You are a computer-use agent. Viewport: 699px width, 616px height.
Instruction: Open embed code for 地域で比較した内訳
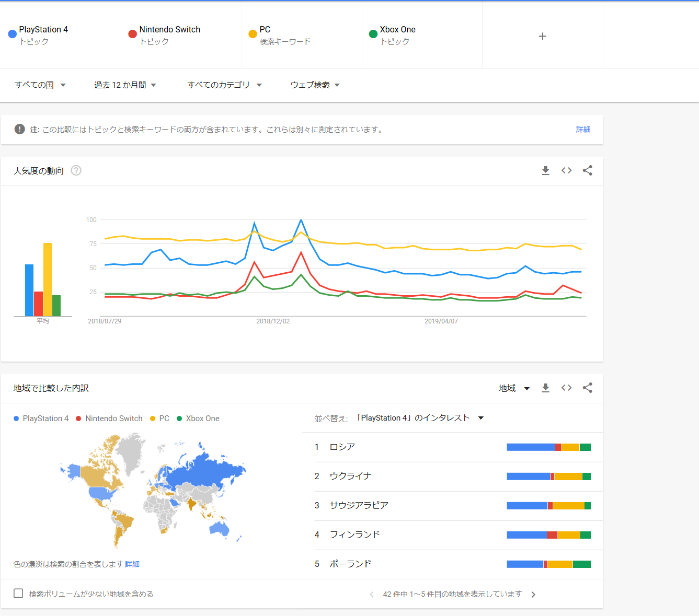pos(566,388)
